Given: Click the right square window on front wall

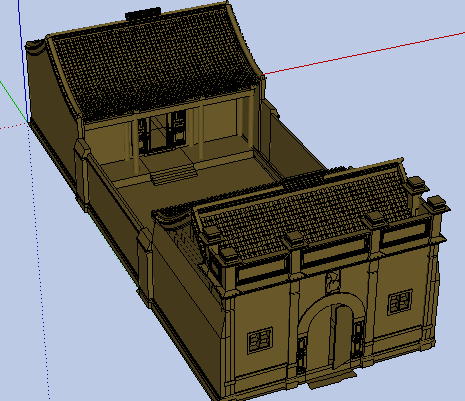Looking at the screenshot, I should point(400,302).
